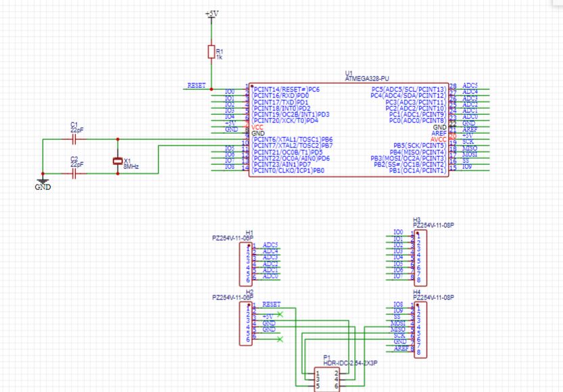The image size is (563, 392).
Task: Click the ADC5 net label at H1 pin 1
Action: 270,245
